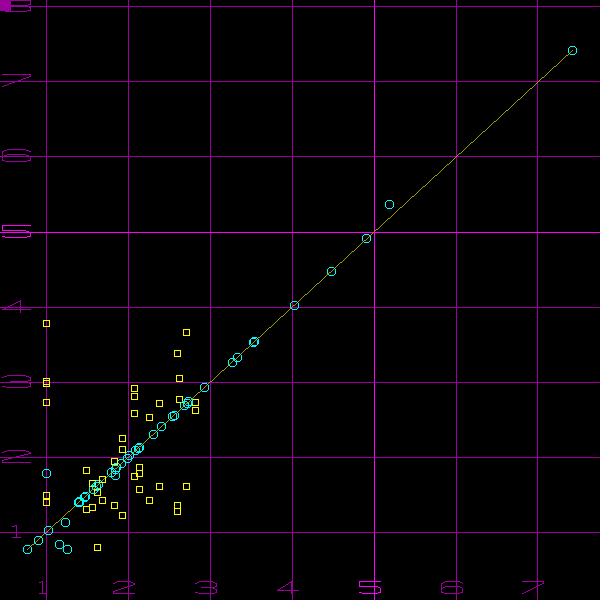Click the topmost yellow square on the x=1 gridline
The image size is (600, 600).
tap(46, 323)
